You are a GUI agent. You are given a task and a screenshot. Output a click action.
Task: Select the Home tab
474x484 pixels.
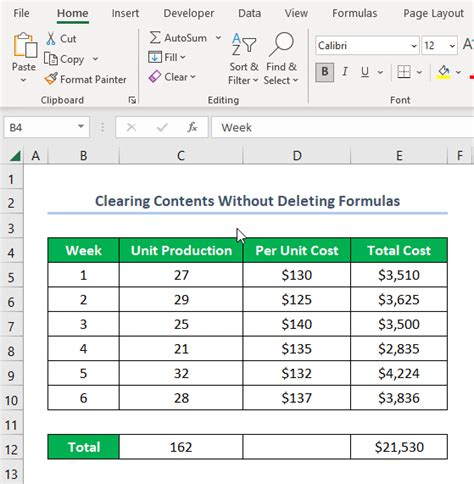[73, 13]
